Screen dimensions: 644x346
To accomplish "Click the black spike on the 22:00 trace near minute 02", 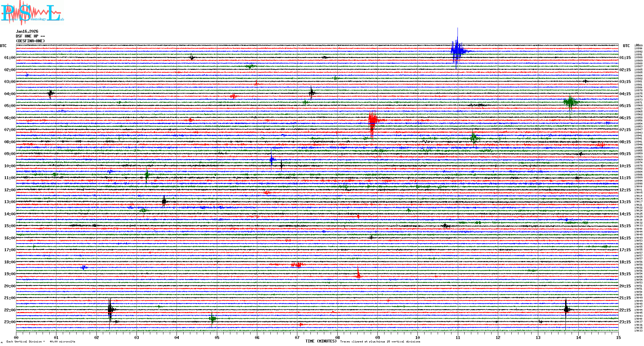I will click(110, 309).
